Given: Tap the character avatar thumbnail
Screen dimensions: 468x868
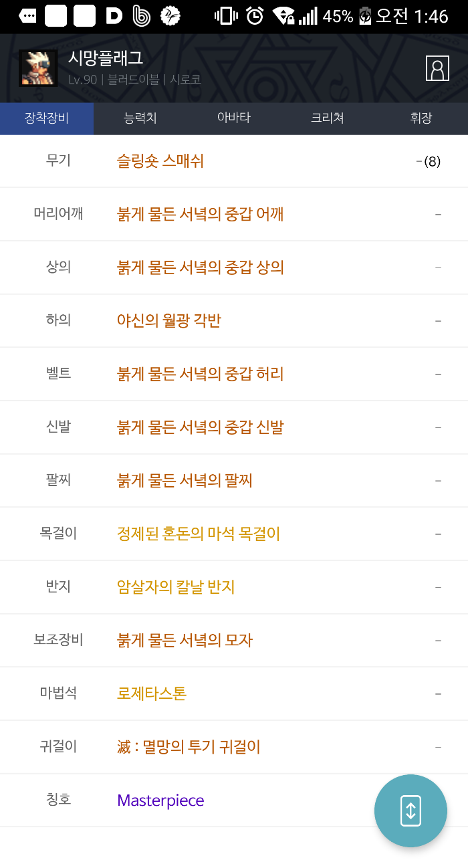Looking at the screenshot, I should tap(38, 68).
